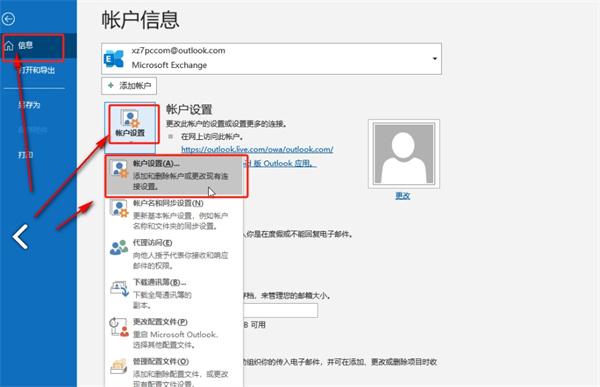Click the back arrow circle icon

pyautogui.click(x=8, y=18)
